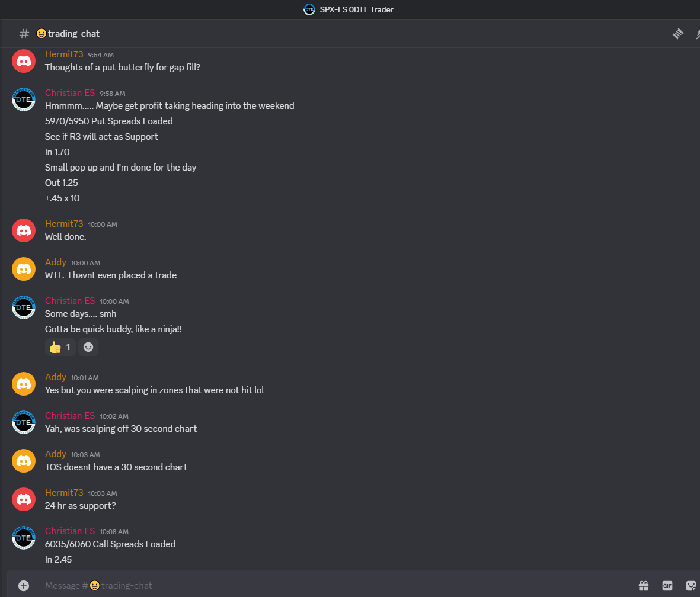
Task: Open the Threads icon in channel header
Action: click(x=677, y=34)
